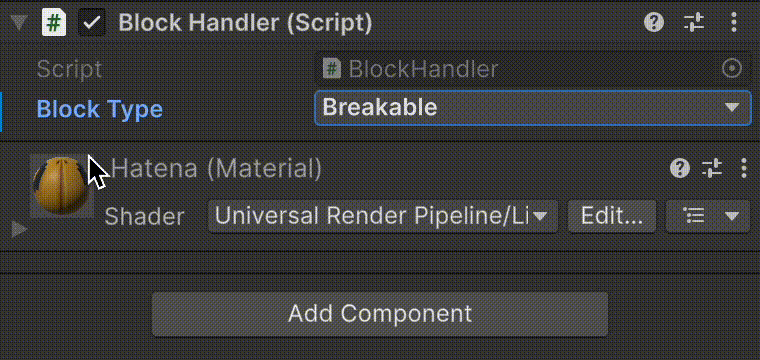
Task: Open the shader list options dropdown
Action: (710, 216)
